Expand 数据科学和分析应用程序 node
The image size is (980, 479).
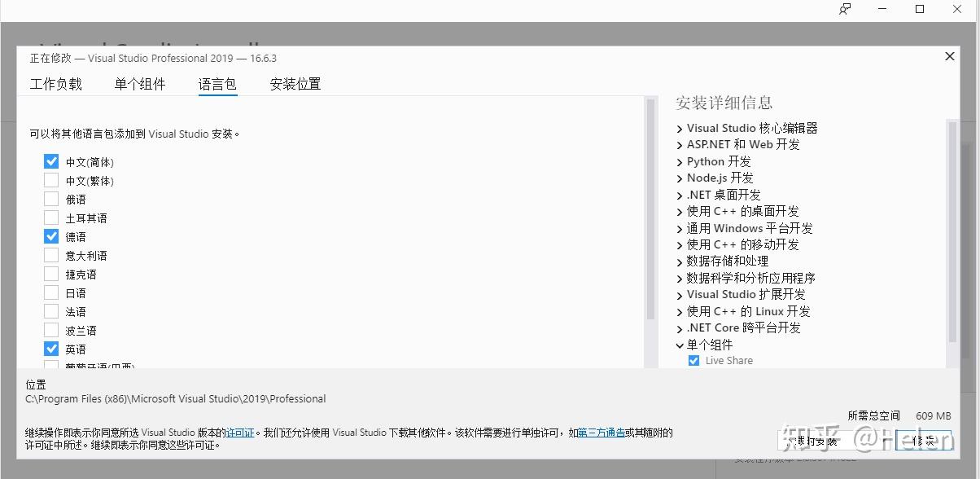[x=680, y=279]
